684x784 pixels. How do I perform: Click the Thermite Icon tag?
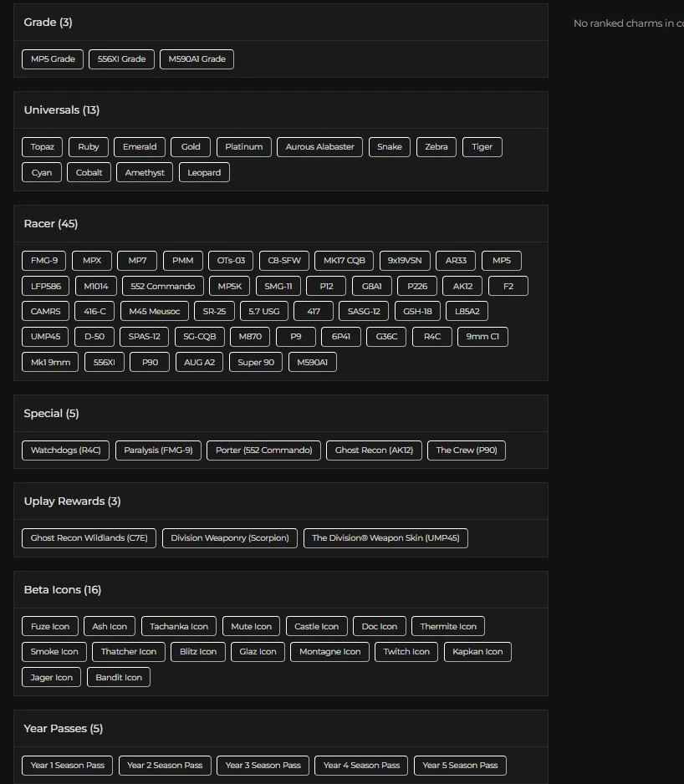448,627
